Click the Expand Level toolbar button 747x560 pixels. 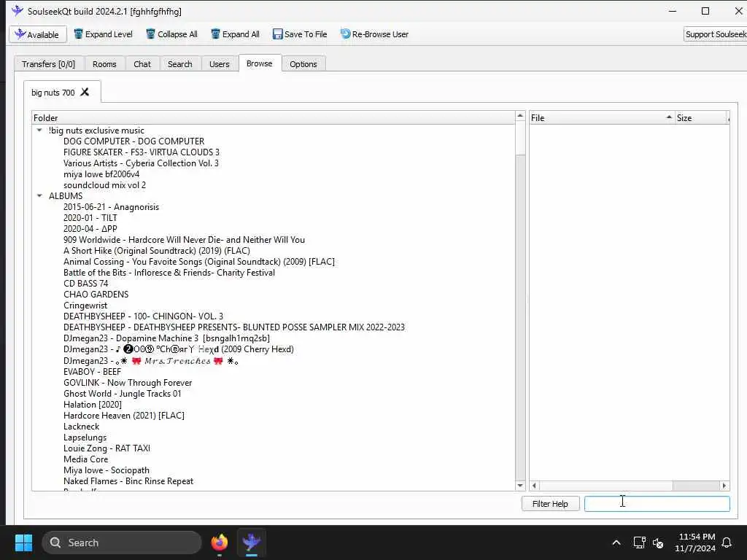tap(103, 34)
